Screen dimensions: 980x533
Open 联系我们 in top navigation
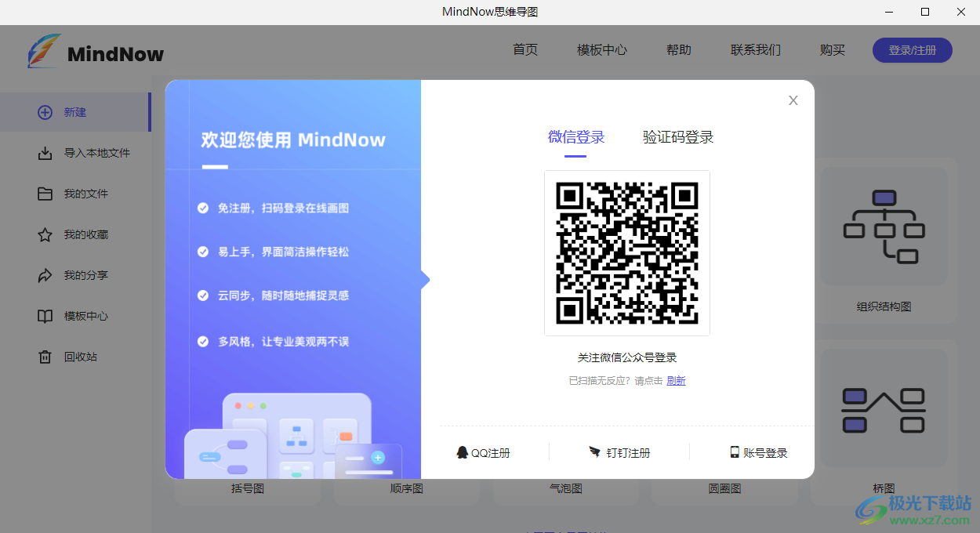[x=756, y=50]
